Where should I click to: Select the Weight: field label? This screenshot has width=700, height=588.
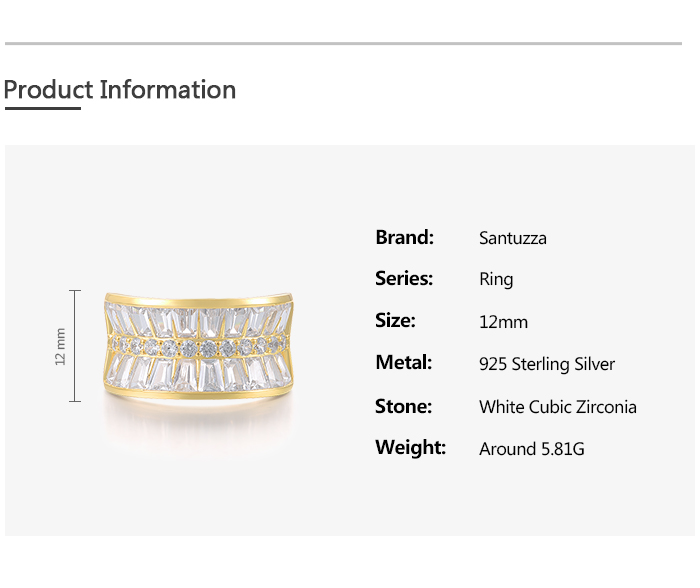coord(410,447)
